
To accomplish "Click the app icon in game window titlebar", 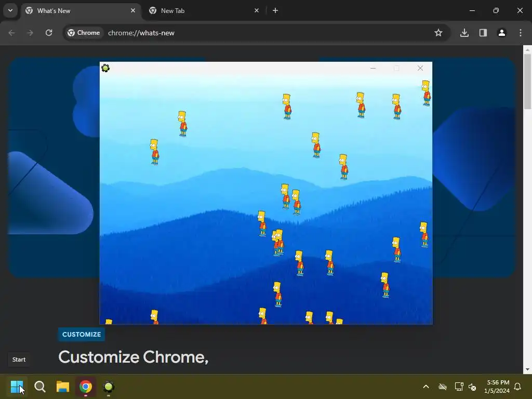I will [105, 68].
